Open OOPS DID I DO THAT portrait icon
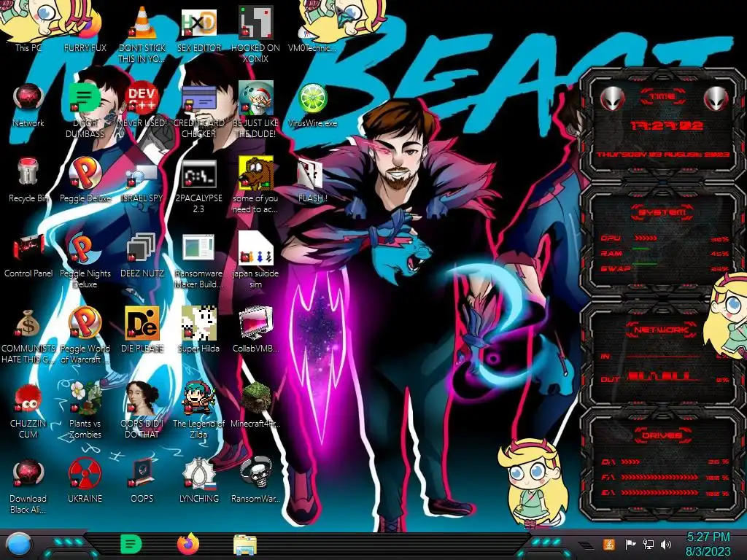Viewport: 747px width, 560px height. [x=142, y=411]
